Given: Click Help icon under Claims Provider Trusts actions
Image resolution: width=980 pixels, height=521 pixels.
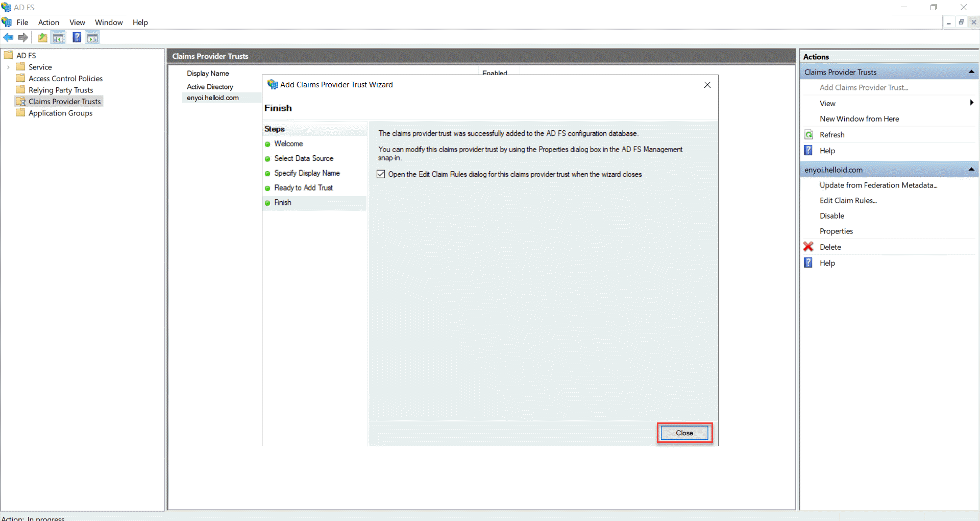Looking at the screenshot, I should (x=808, y=150).
